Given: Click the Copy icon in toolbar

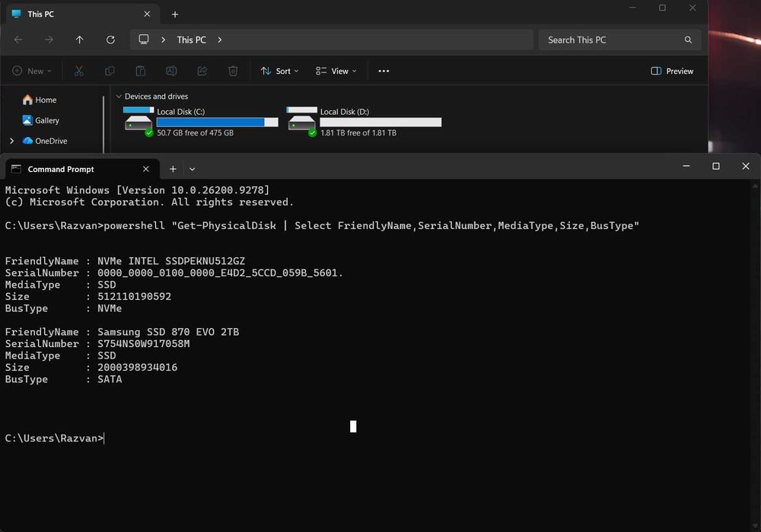Looking at the screenshot, I should coord(110,71).
